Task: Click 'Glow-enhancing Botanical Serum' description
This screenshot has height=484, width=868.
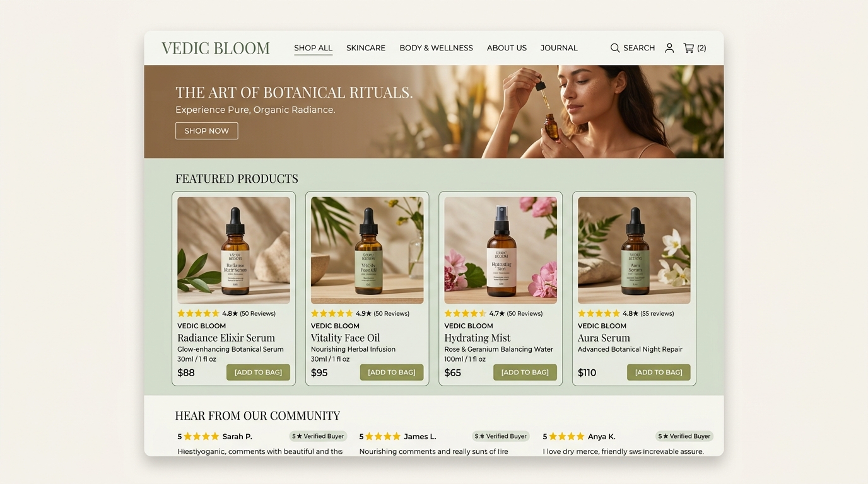Action: point(230,349)
